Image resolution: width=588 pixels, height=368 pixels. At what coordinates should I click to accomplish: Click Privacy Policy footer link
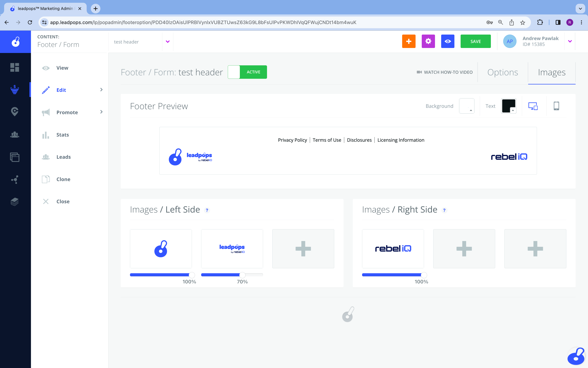point(292,140)
